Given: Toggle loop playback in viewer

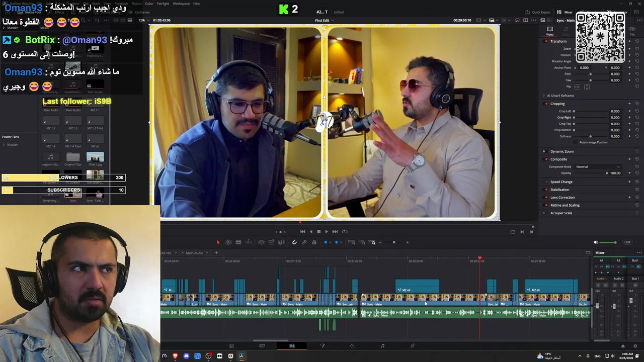Looking at the screenshot, I should pos(345,232).
